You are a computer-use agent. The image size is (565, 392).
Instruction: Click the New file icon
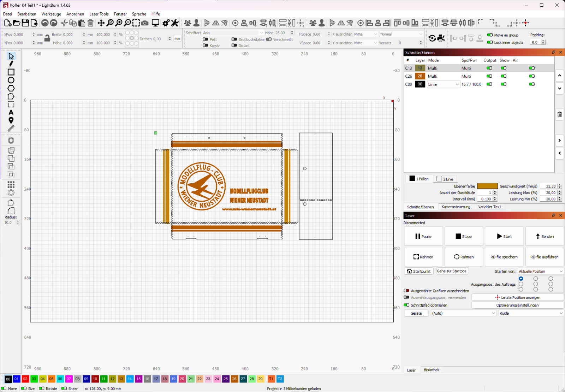[7, 23]
